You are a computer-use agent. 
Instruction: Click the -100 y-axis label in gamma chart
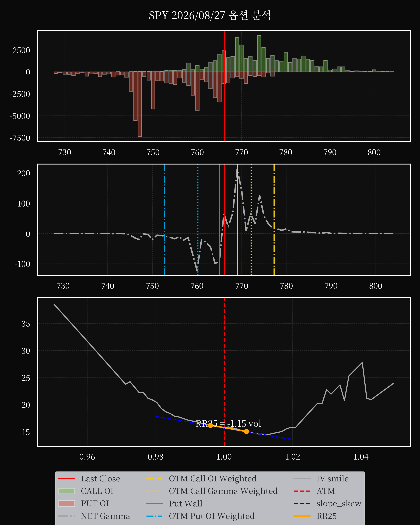(x=22, y=264)
